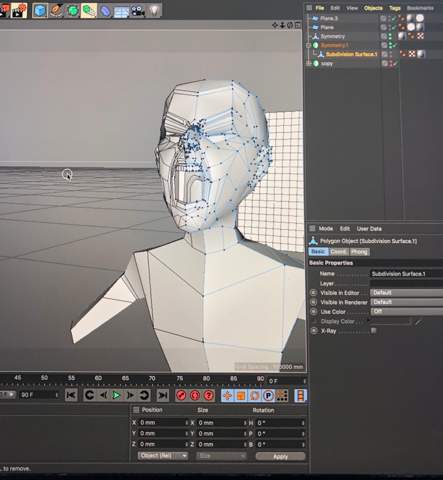Step to the next frame
The image size is (443, 480).
pyautogui.click(x=130, y=395)
